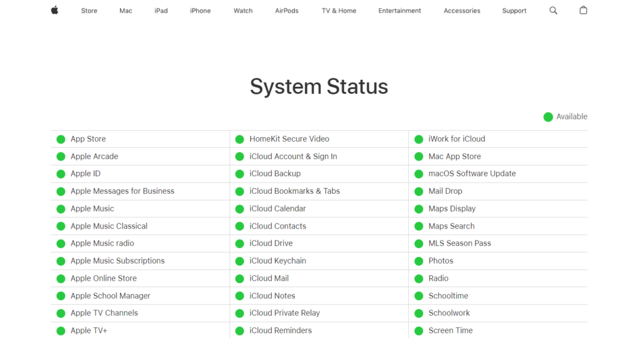
Task: Click green dot beside Apple TV+
Action: pos(61,331)
